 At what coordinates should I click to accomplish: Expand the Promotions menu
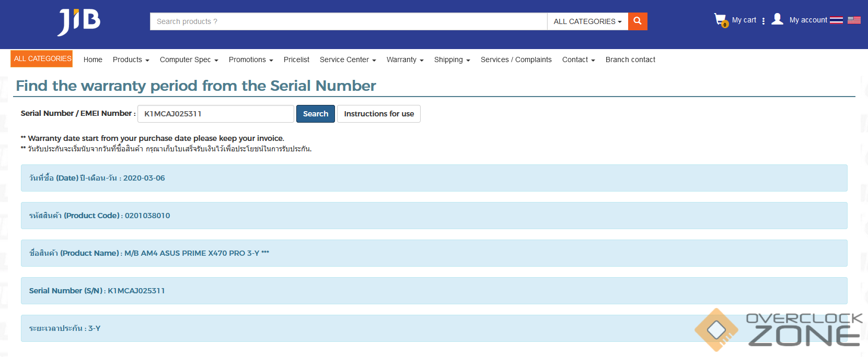click(251, 59)
